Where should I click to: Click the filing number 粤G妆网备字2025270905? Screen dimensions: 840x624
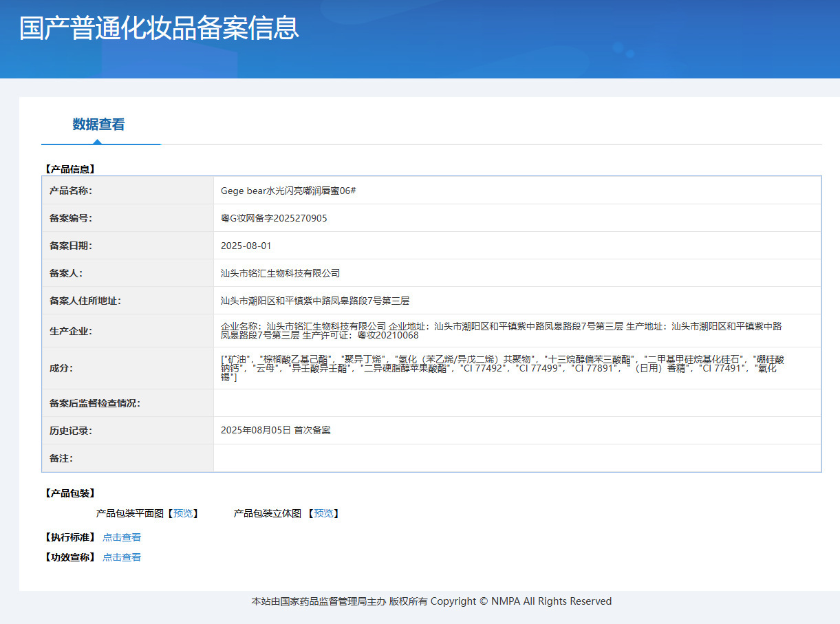(274, 218)
